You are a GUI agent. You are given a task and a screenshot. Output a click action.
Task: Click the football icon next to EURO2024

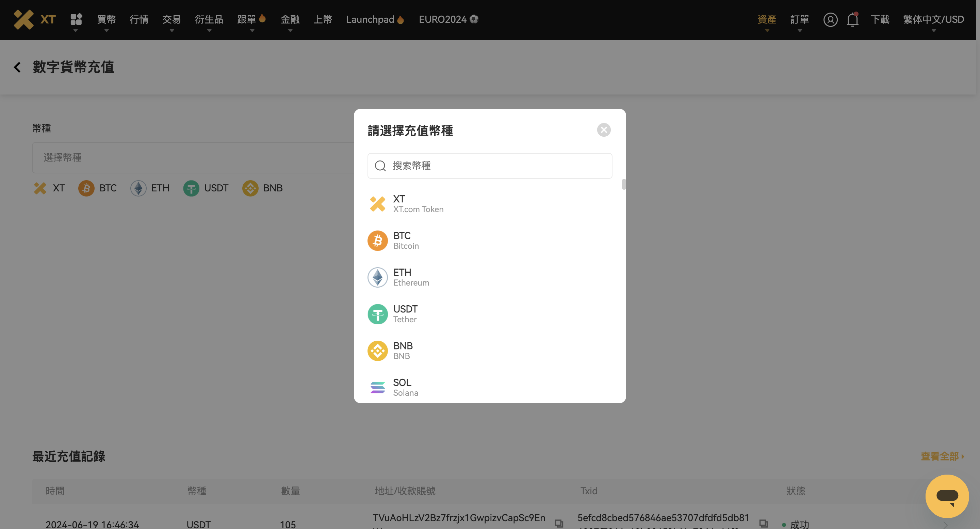click(474, 19)
